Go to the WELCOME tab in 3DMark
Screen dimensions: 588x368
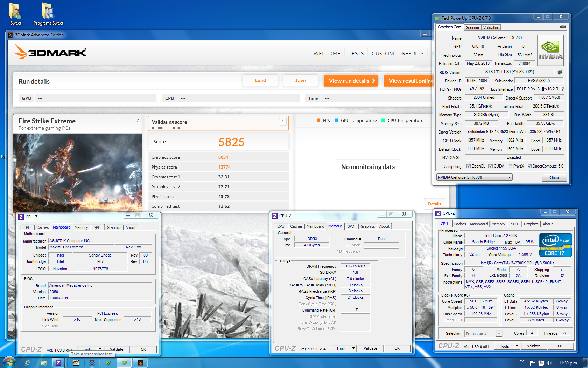click(x=327, y=54)
